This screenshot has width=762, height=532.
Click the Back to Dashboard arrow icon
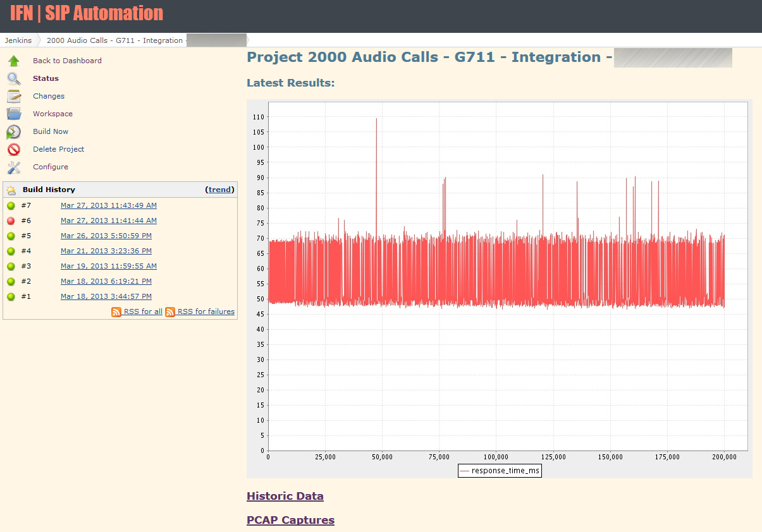[14, 60]
